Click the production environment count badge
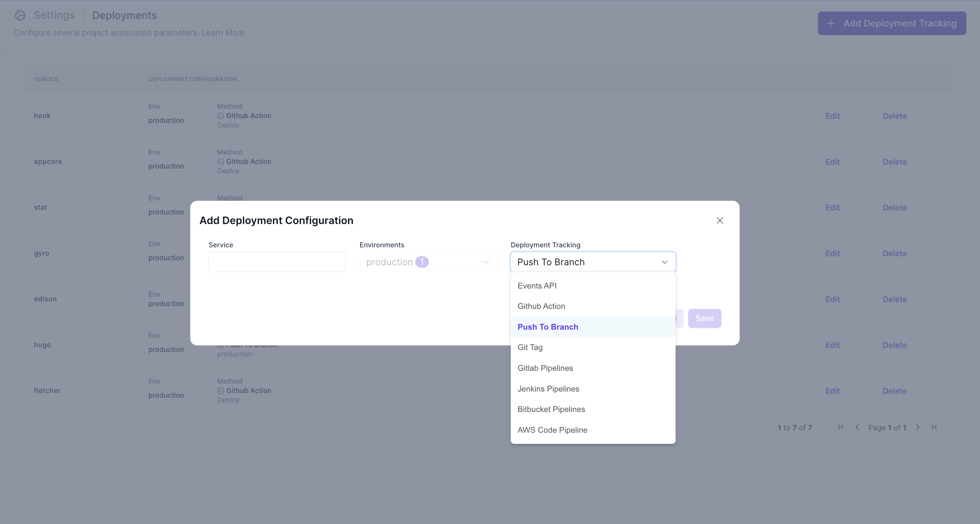This screenshot has width=980, height=524. pos(422,262)
